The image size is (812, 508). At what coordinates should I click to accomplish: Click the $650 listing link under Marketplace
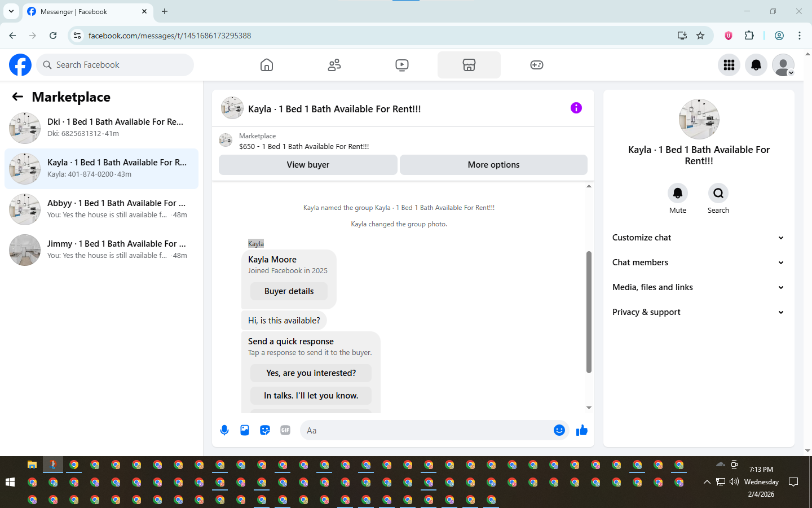click(x=304, y=146)
